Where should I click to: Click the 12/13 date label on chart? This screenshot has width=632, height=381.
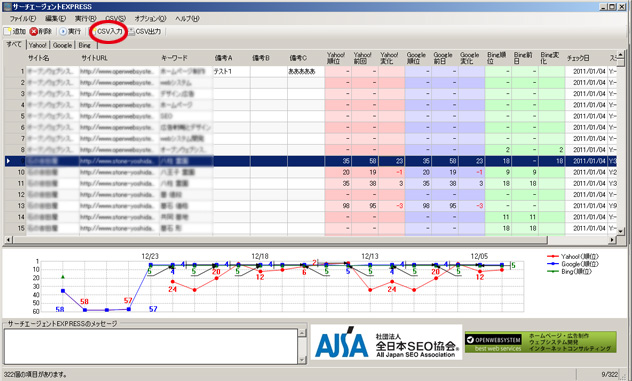pyautogui.click(x=370, y=256)
